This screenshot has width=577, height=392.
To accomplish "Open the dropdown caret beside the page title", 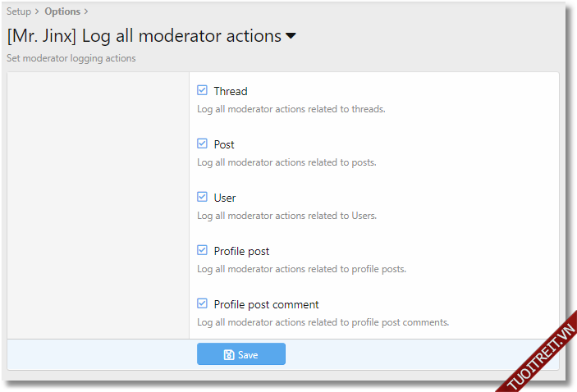I will tap(291, 37).
